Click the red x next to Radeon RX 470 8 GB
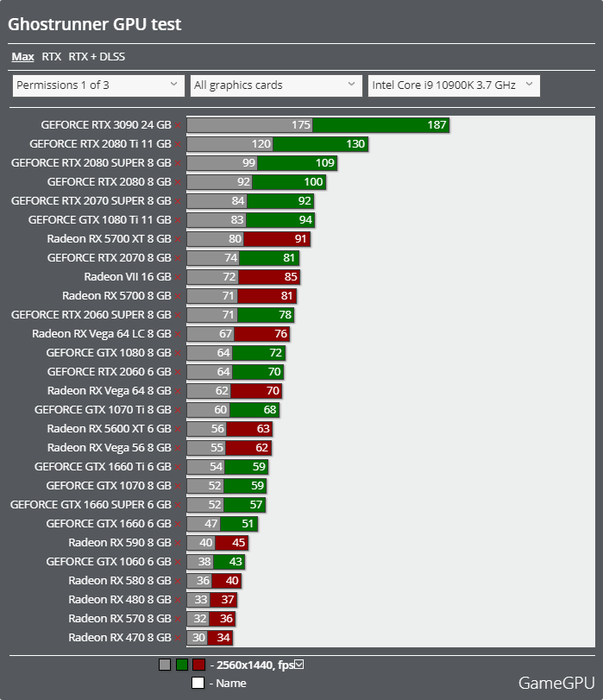603x700 pixels. pyautogui.click(x=178, y=638)
